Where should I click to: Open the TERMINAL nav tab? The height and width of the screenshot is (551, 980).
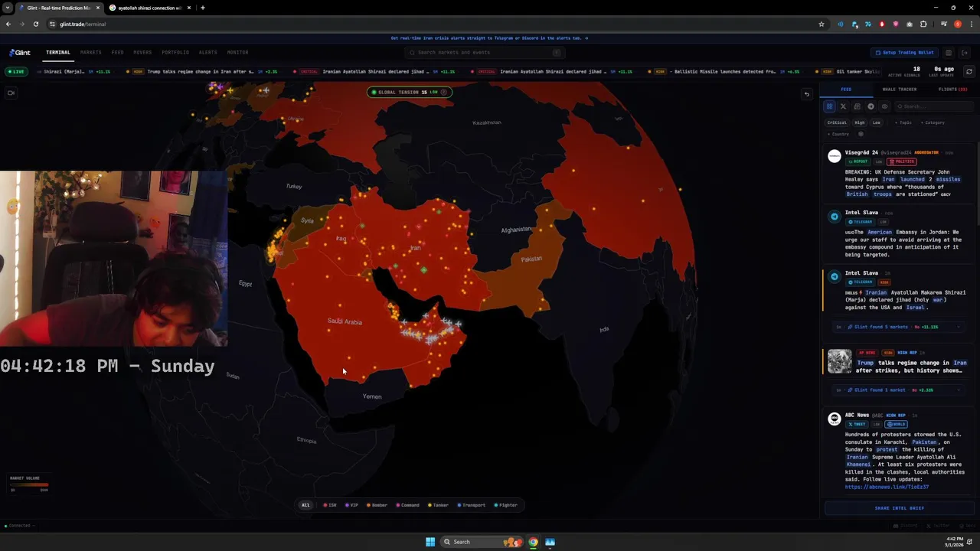(x=58, y=52)
